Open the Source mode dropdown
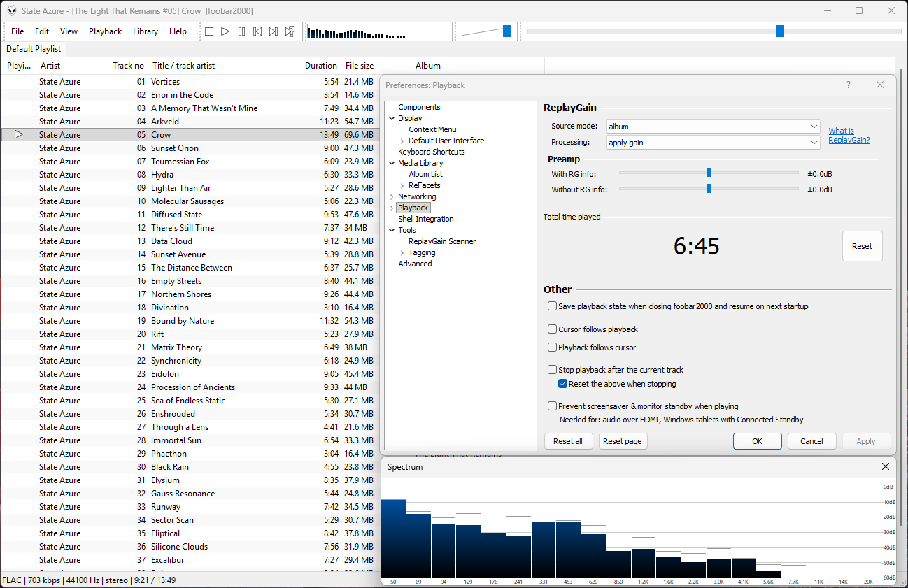 click(713, 127)
